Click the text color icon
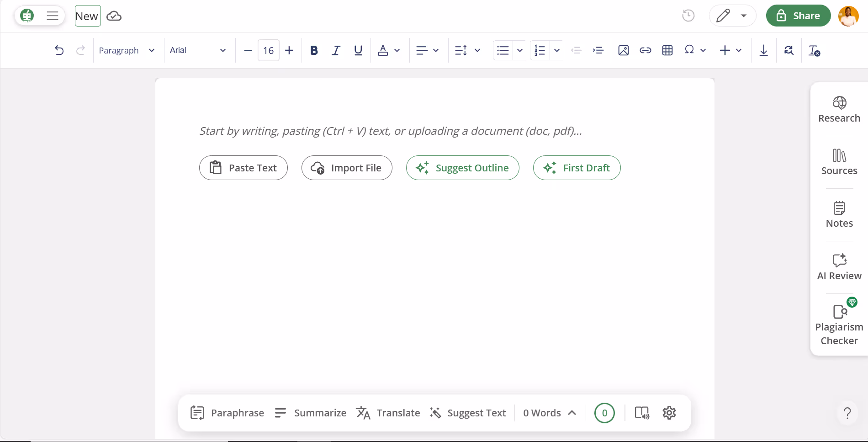This screenshot has height=442, width=868. pos(383,50)
